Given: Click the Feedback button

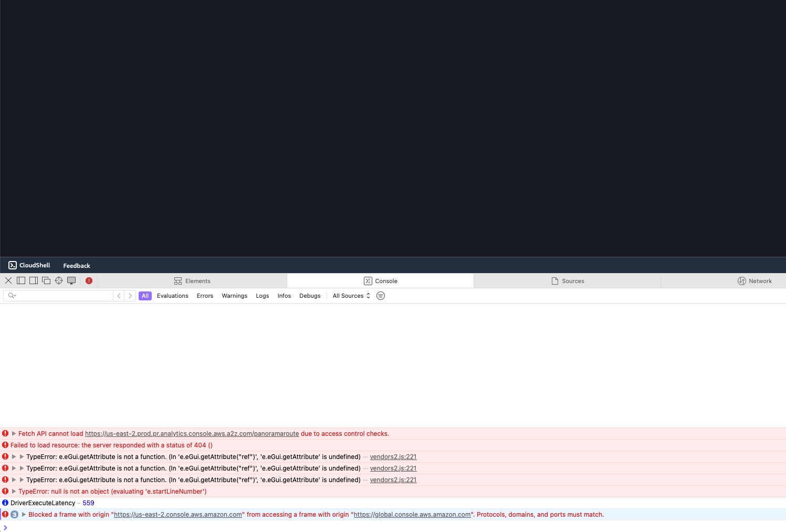Looking at the screenshot, I should coord(77,266).
